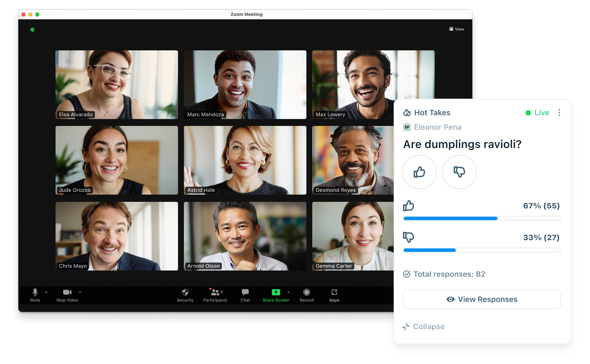Click the '33% (27)' result text
This screenshot has width=590, height=364.
541,238
